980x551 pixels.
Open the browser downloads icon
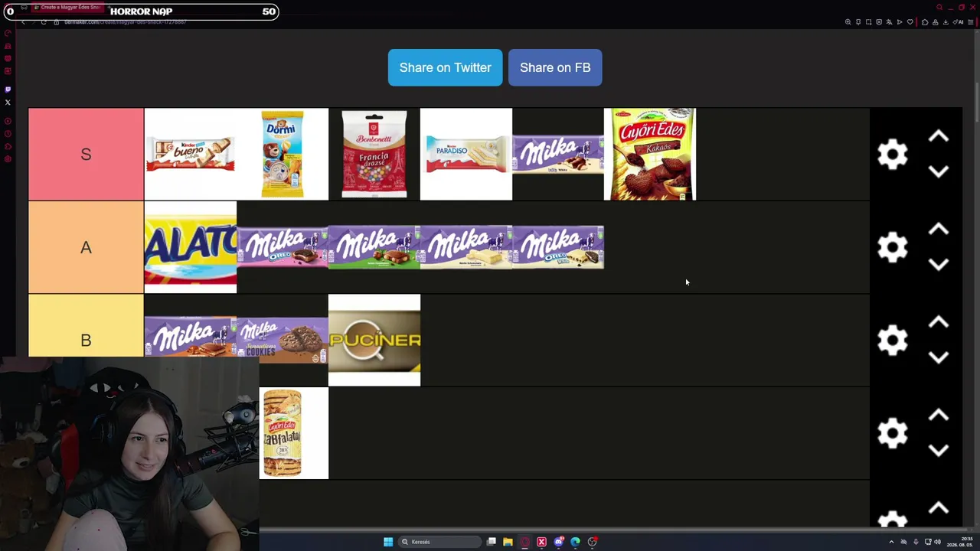tap(945, 22)
